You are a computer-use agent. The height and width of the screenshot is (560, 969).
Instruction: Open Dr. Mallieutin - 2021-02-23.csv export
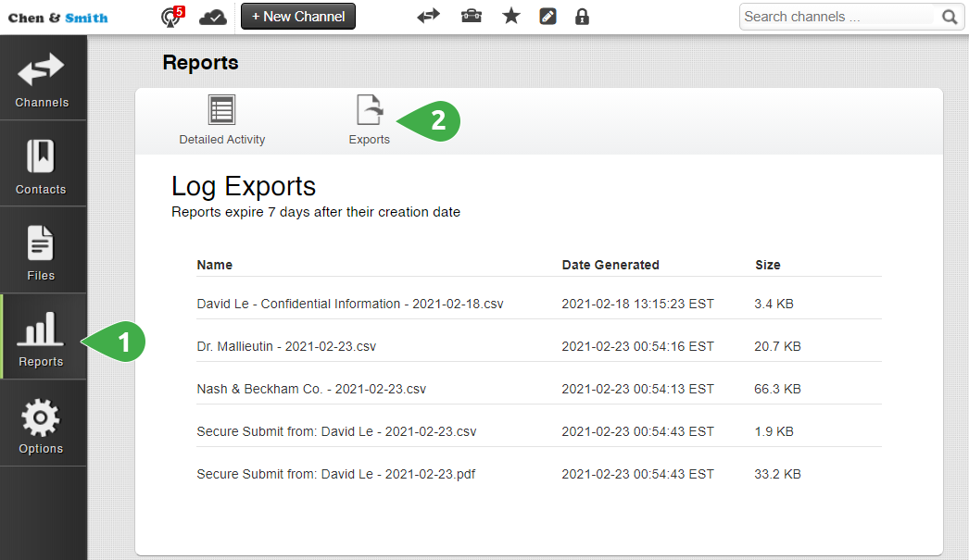click(x=286, y=346)
